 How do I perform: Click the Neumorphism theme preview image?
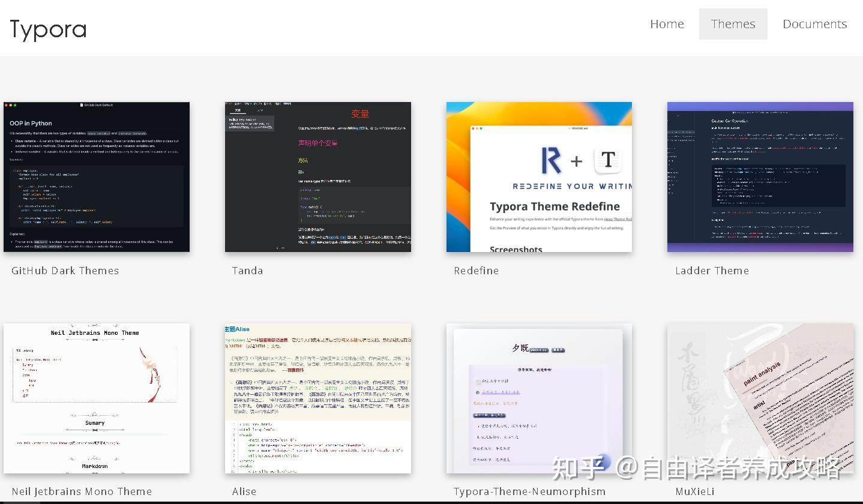tap(538, 397)
